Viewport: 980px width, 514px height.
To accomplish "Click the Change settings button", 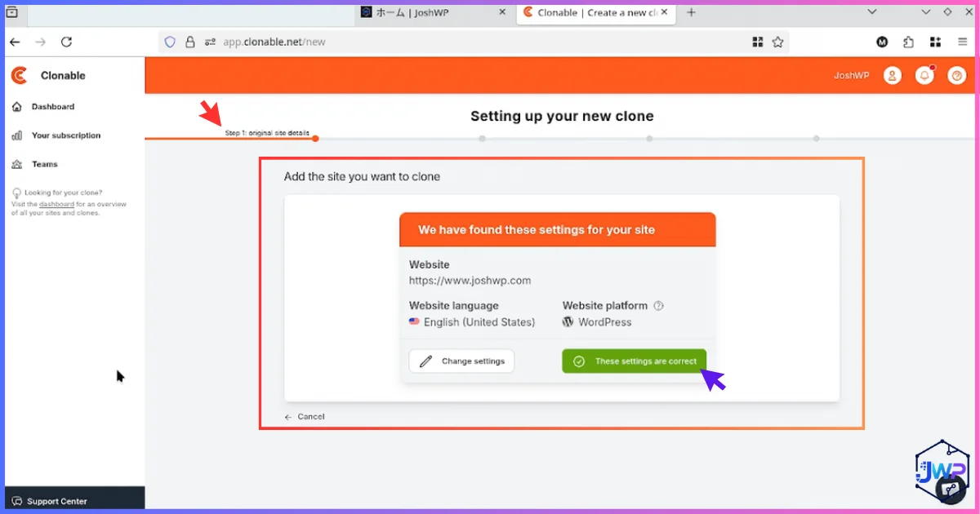I will click(461, 361).
